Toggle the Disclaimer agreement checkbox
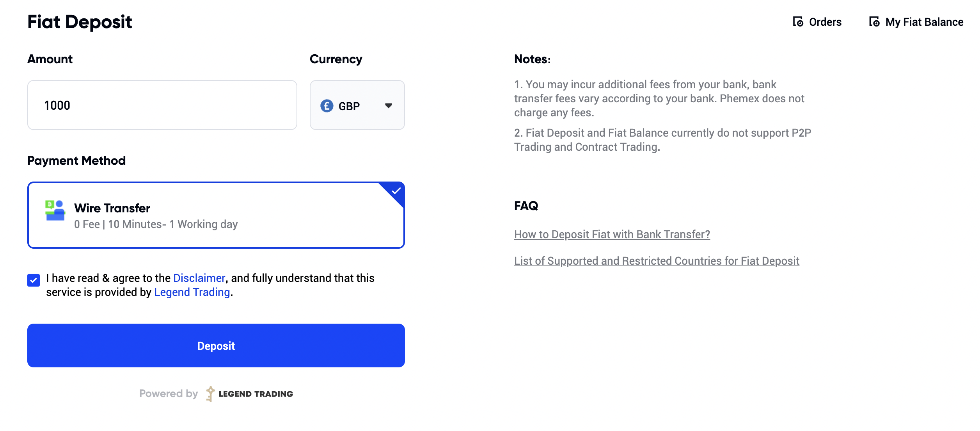Image resolution: width=980 pixels, height=431 pixels. (34, 280)
